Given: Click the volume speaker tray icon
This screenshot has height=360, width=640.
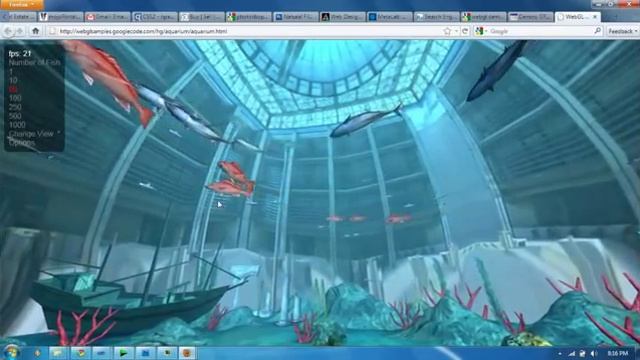Looking at the screenshot, I should click(x=594, y=353).
